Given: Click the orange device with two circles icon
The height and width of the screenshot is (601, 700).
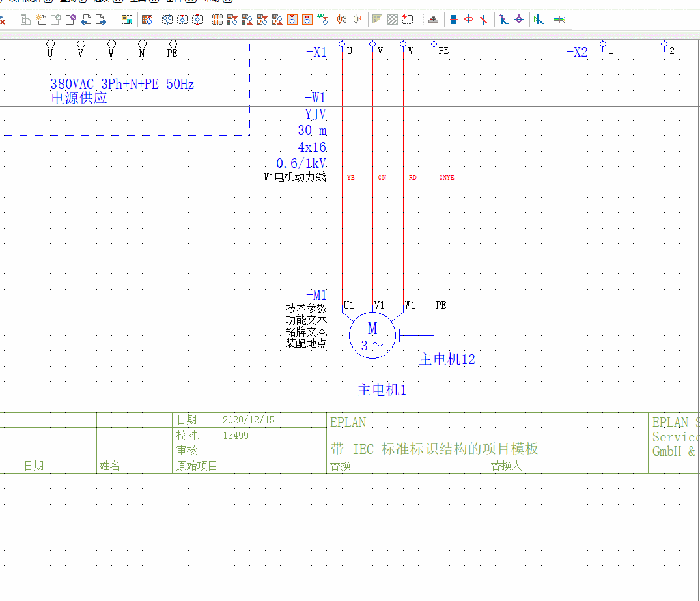Looking at the screenshot, I should pyautogui.click(x=342, y=20).
